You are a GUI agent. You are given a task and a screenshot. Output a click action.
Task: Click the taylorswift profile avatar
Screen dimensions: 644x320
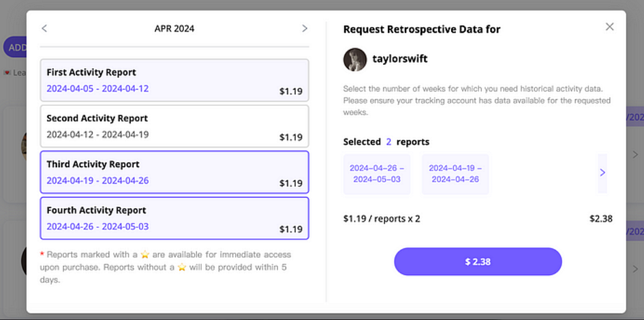tap(355, 59)
